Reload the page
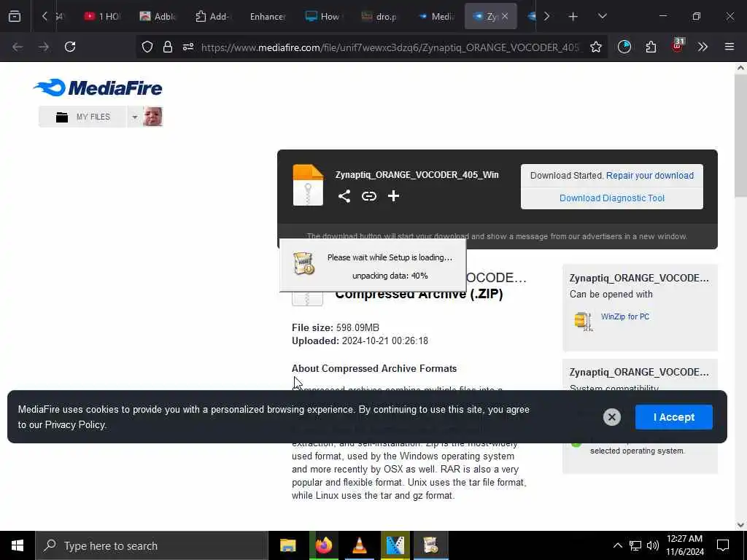This screenshot has height=560, width=747. pyautogui.click(x=70, y=47)
